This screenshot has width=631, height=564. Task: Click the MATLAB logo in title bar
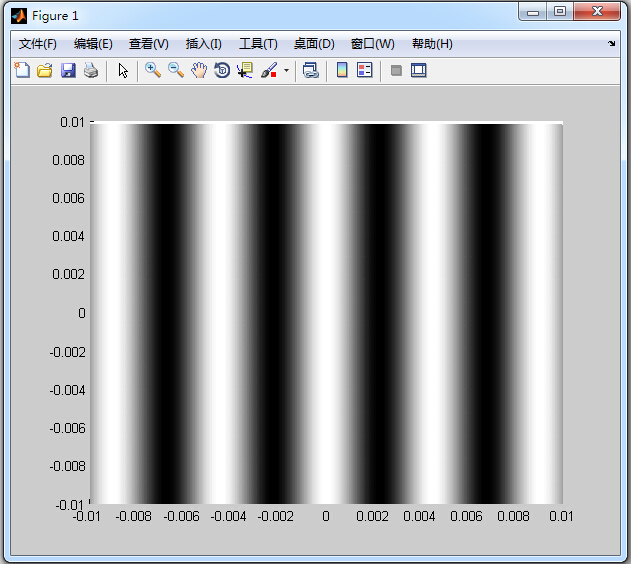pos(19,16)
